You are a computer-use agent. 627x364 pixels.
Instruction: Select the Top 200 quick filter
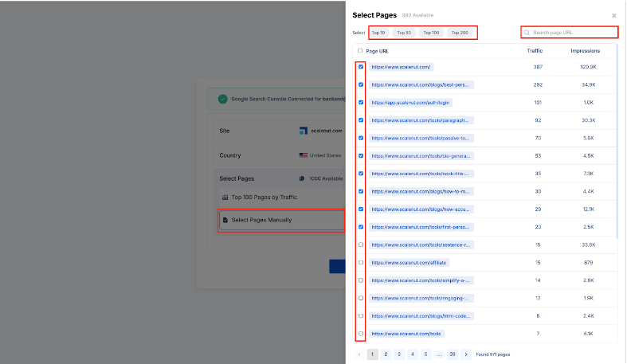point(460,33)
